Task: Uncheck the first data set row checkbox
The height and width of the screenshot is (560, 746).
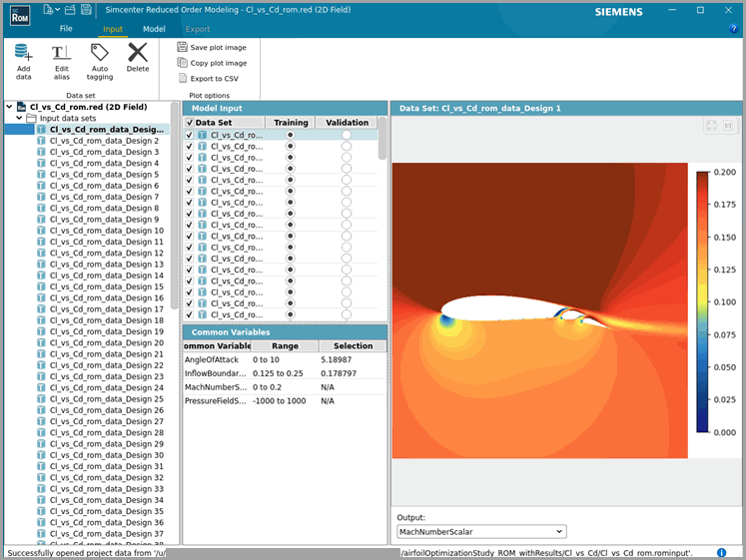Action: tap(190, 135)
